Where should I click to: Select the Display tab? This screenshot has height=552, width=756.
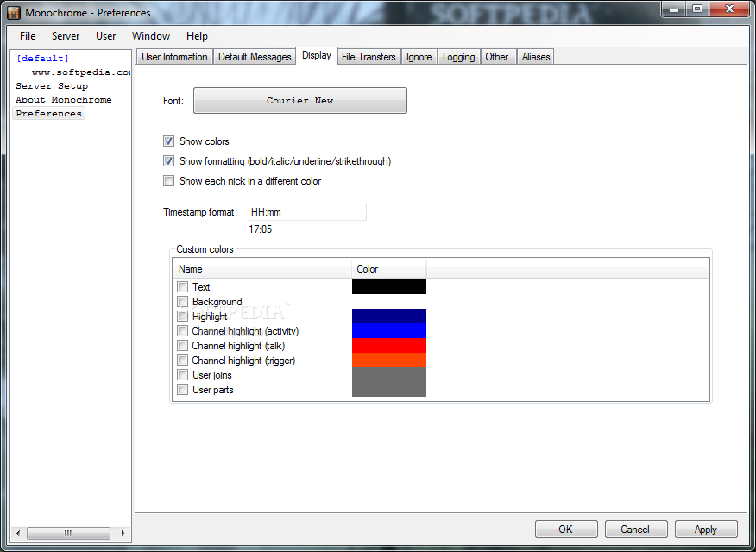tap(317, 55)
